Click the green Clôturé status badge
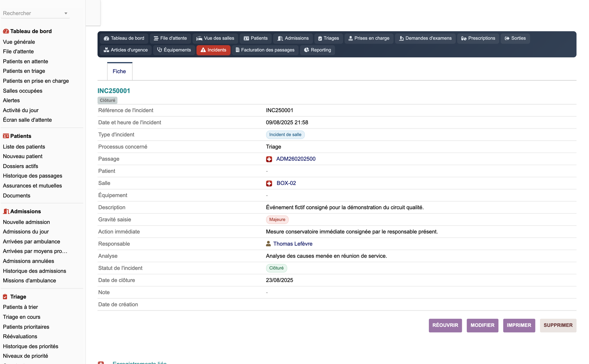Image resolution: width=589 pixels, height=364 pixels. pyautogui.click(x=276, y=268)
